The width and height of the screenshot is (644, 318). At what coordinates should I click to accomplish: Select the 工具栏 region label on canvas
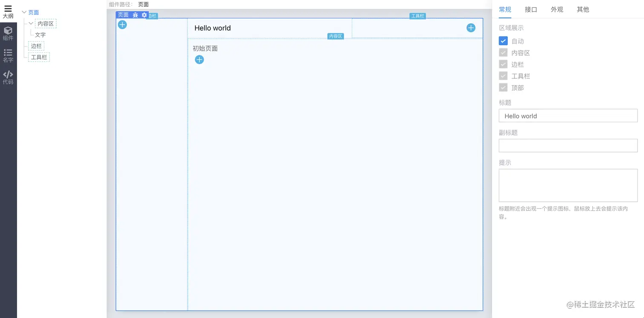417,16
